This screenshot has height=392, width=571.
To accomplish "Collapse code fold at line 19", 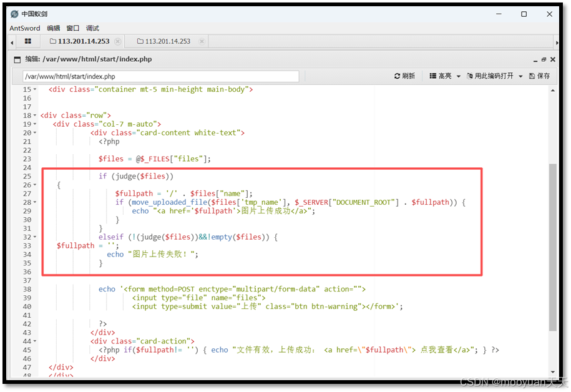I will [x=35, y=124].
